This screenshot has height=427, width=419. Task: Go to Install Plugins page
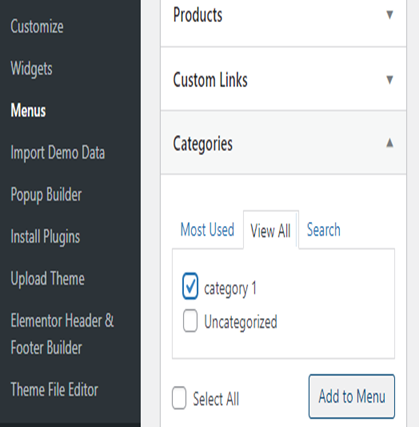click(45, 237)
